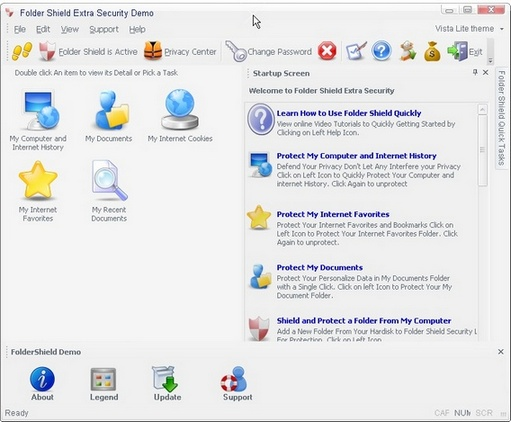
Task: Click shield icon beside Shield and Protect a Folder
Action: pos(259,329)
